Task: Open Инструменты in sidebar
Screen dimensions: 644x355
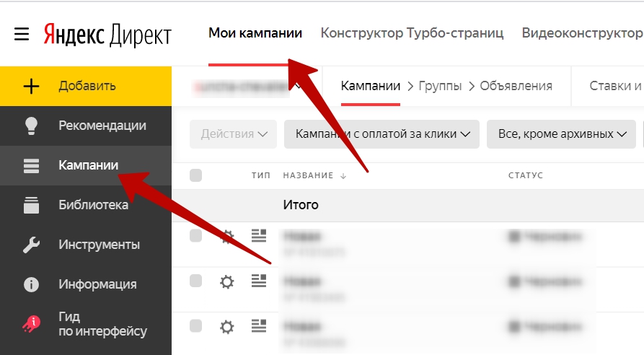Action: click(x=86, y=245)
